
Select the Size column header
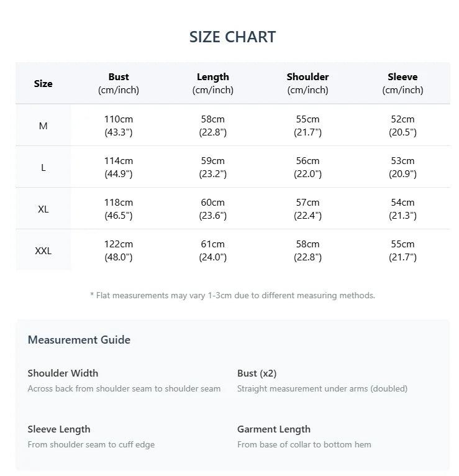coord(43,83)
